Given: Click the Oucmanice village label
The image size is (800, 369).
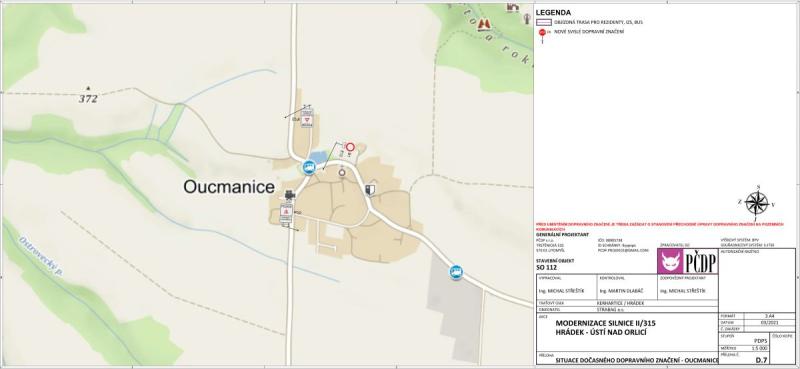Looking at the screenshot, I should (229, 187).
